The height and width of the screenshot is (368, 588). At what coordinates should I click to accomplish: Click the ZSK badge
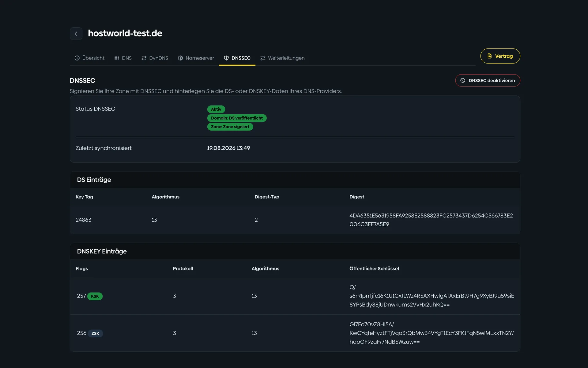point(95,333)
